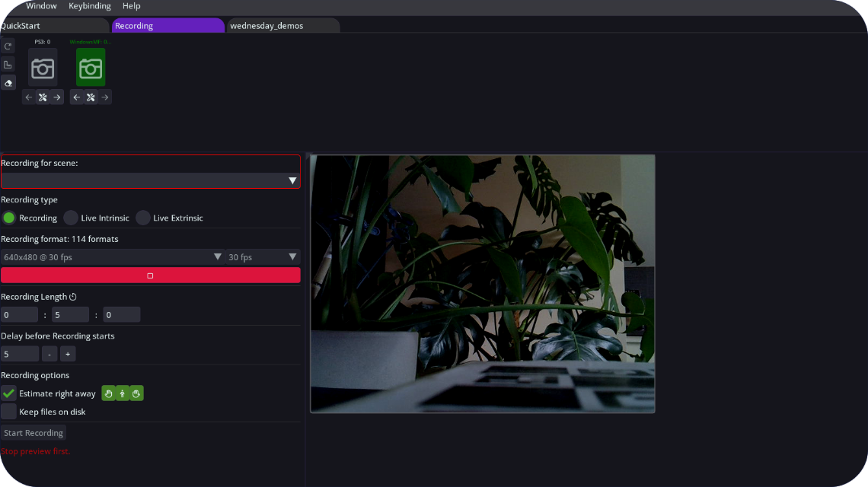Open the Recording for scene dropdown
Screen dimensions: 868x487
150,180
